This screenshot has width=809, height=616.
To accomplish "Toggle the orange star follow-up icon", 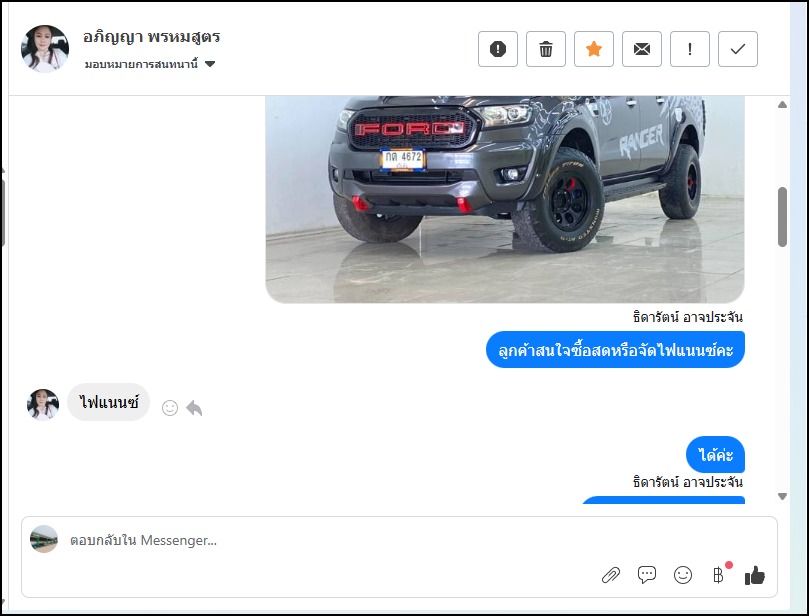I will click(593, 49).
